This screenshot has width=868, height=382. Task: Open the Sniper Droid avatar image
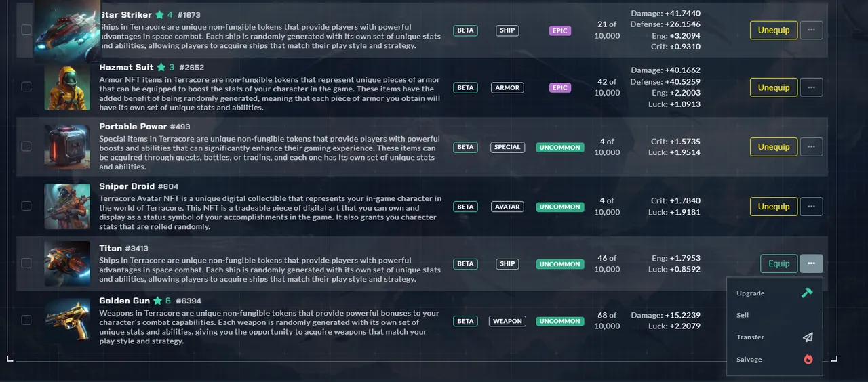pyautogui.click(x=67, y=206)
